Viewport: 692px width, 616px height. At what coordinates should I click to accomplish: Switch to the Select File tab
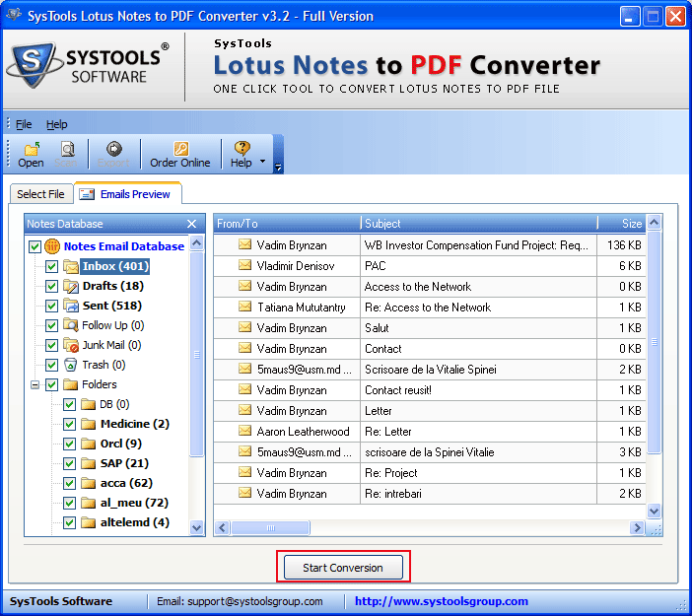(x=40, y=194)
